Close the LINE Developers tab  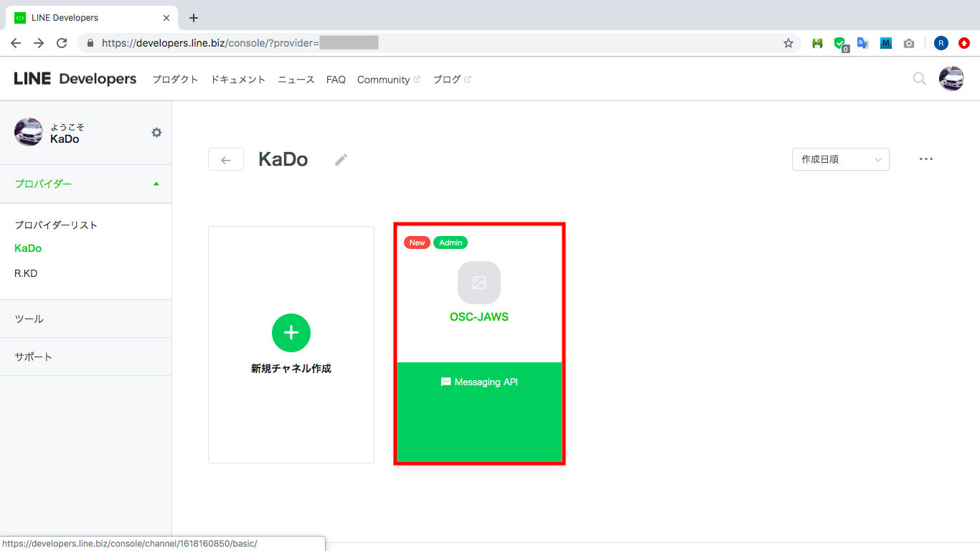tap(166, 18)
